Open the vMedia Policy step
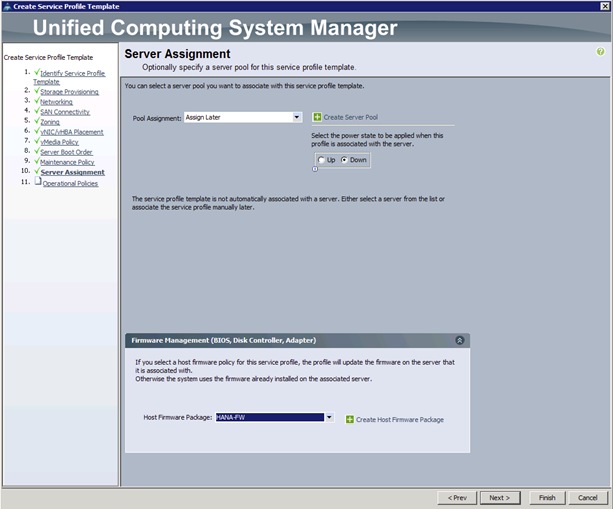 click(x=59, y=142)
